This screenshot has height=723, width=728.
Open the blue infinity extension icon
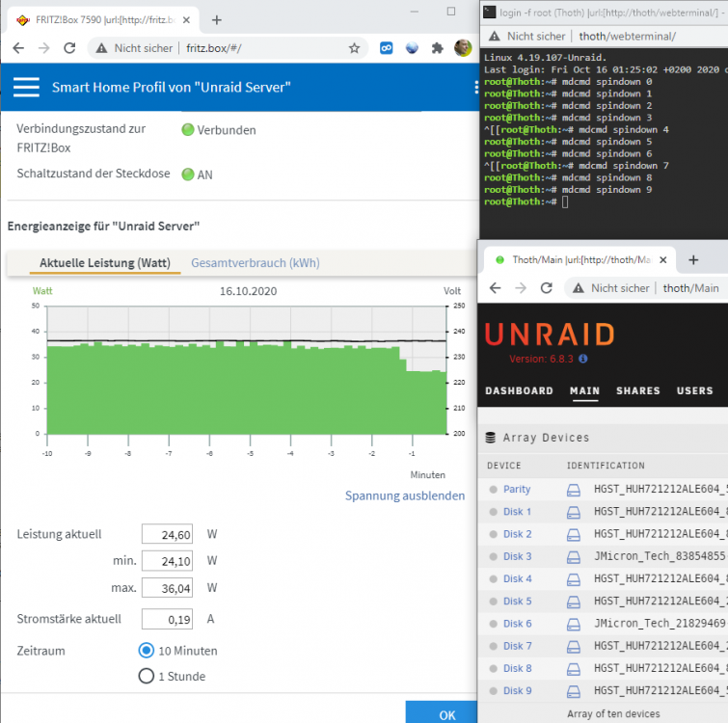[x=386, y=48]
